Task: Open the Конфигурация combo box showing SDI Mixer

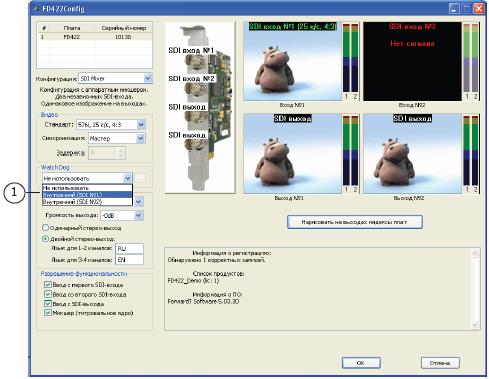Action: coord(115,78)
